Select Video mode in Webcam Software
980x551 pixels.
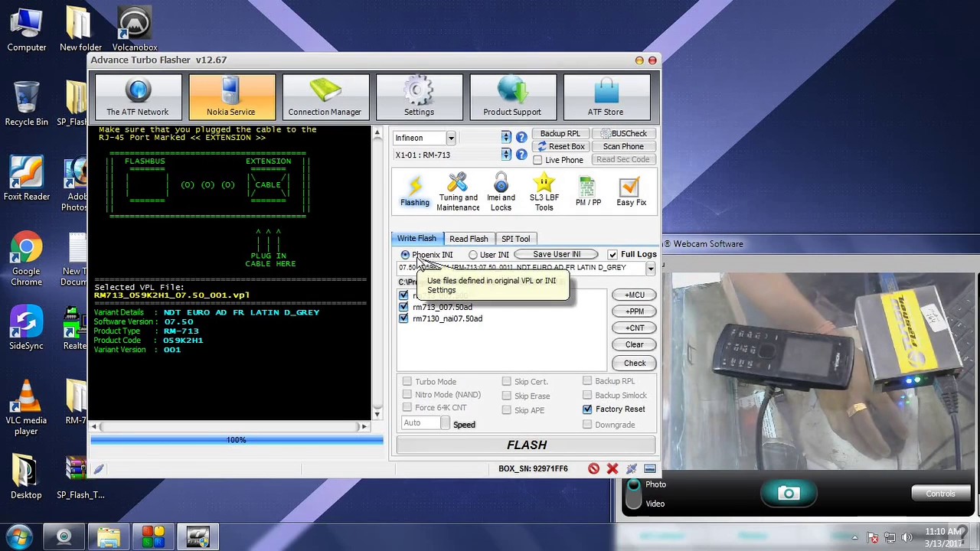tap(655, 504)
